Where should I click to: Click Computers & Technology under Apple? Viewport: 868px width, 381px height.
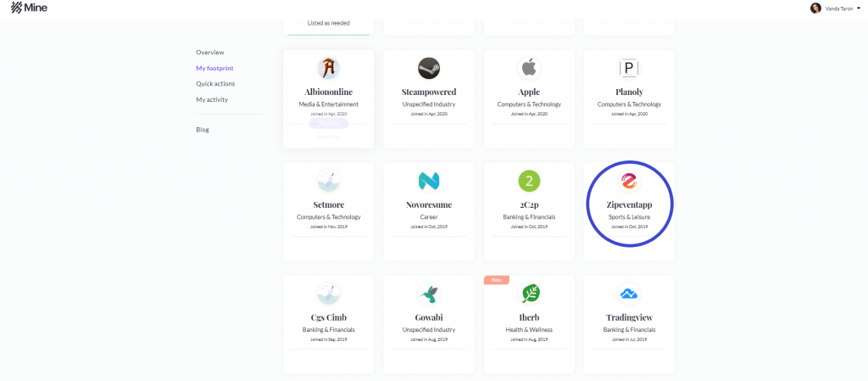(x=529, y=104)
